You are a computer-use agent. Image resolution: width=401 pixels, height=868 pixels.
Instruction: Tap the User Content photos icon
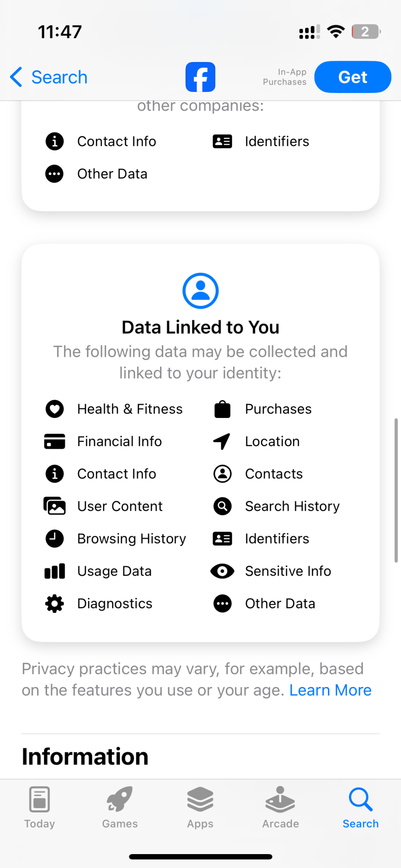tap(55, 506)
